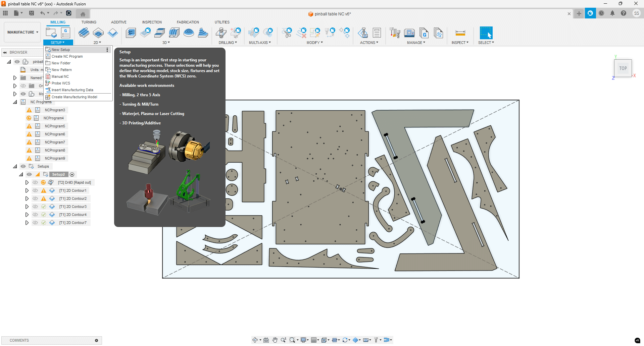Screen dimensions: 644x346
Task: Open the Setup Sheet icon
Action: (377, 33)
